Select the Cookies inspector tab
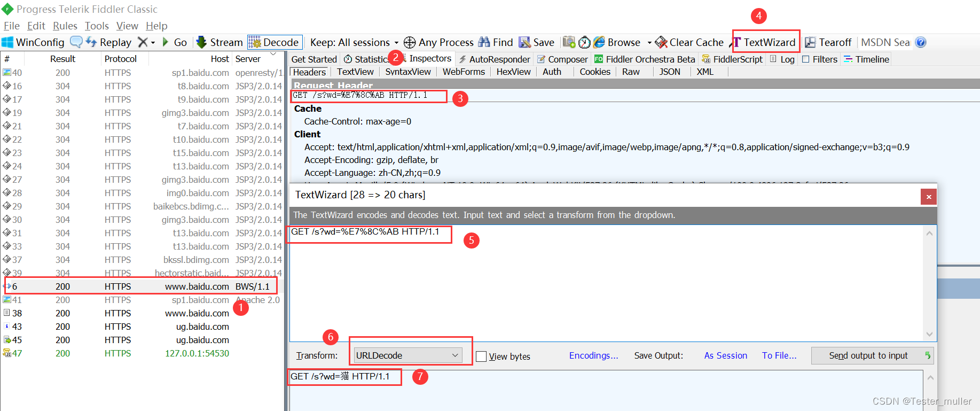 (595, 72)
